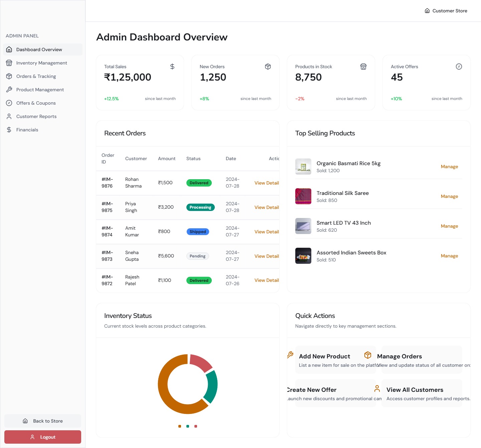View Details for order #IM-9876
481x448 pixels.
coord(267,183)
